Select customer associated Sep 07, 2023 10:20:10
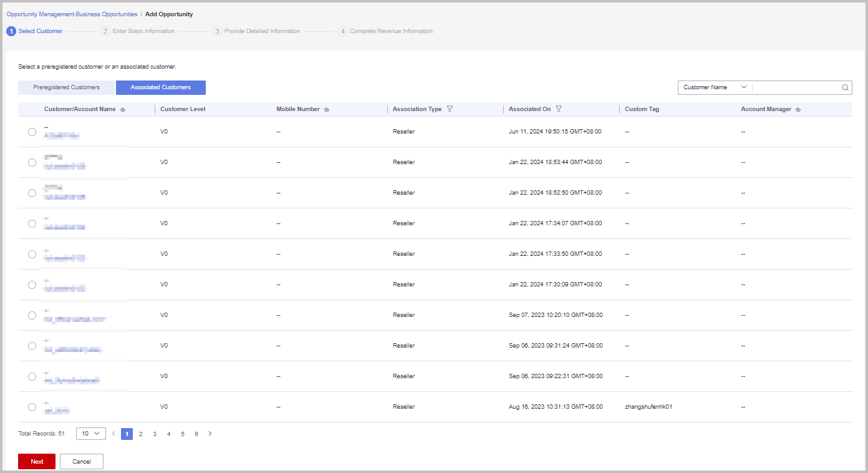 (32, 315)
